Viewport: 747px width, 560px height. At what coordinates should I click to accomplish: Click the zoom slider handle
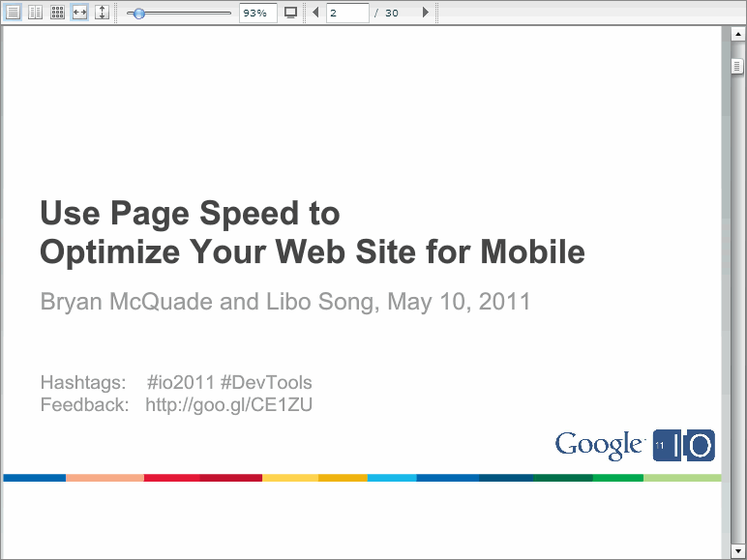tap(138, 14)
